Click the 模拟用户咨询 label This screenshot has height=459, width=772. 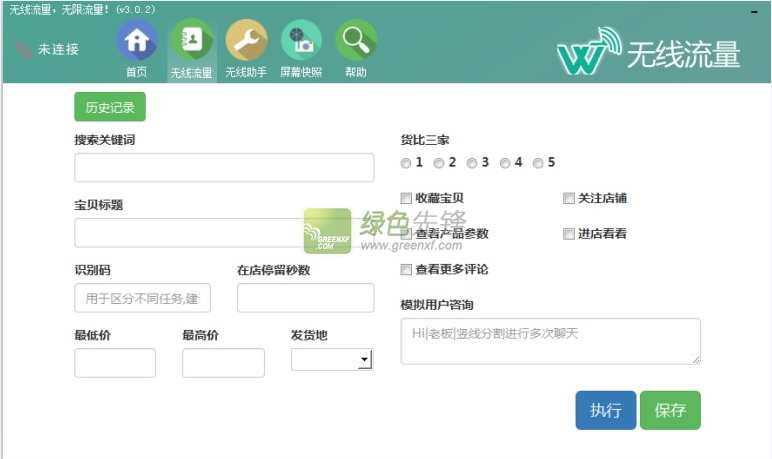pyautogui.click(x=437, y=305)
